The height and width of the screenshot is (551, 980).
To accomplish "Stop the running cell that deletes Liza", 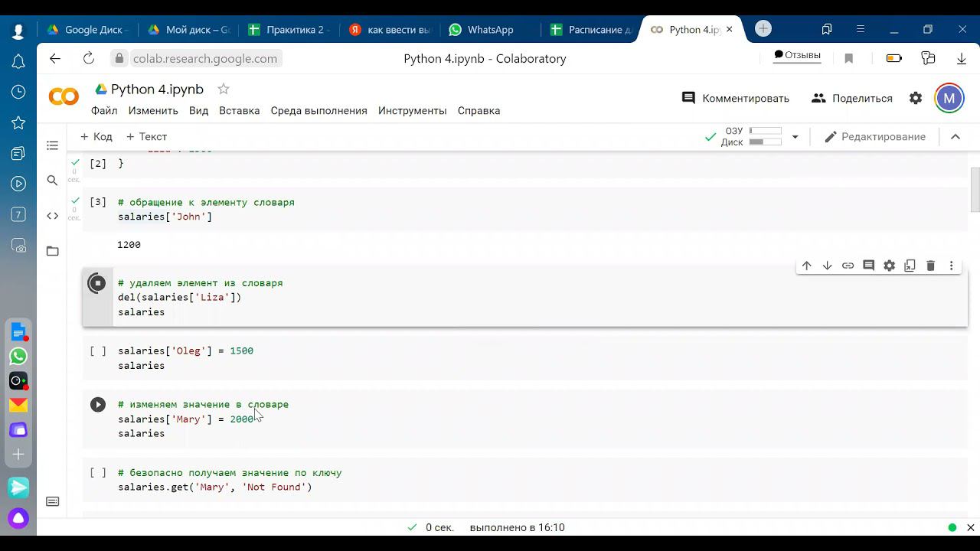I will (x=97, y=283).
